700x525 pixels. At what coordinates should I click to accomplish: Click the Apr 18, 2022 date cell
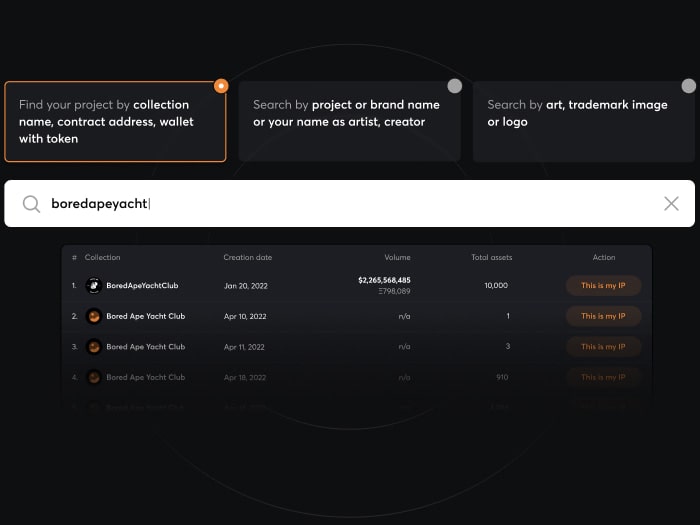tap(245, 378)
